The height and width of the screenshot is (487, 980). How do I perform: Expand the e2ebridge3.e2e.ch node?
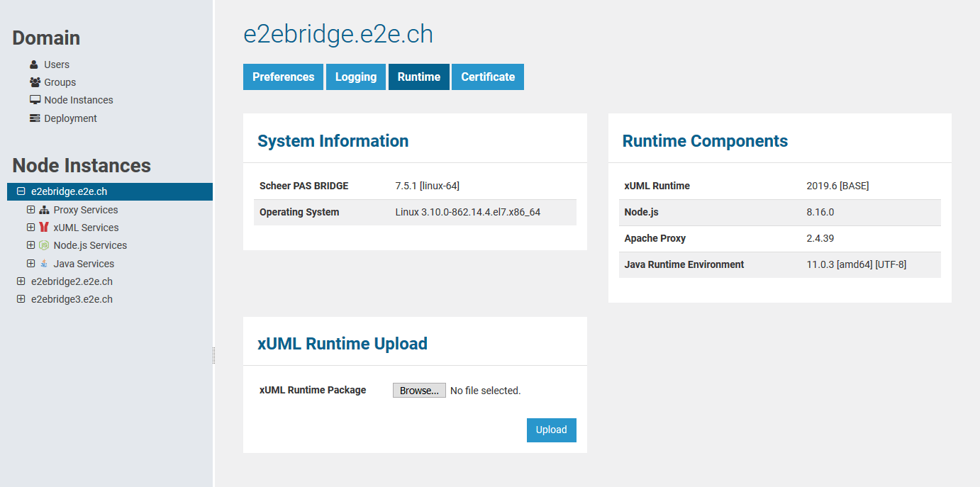tap(21, 299)
